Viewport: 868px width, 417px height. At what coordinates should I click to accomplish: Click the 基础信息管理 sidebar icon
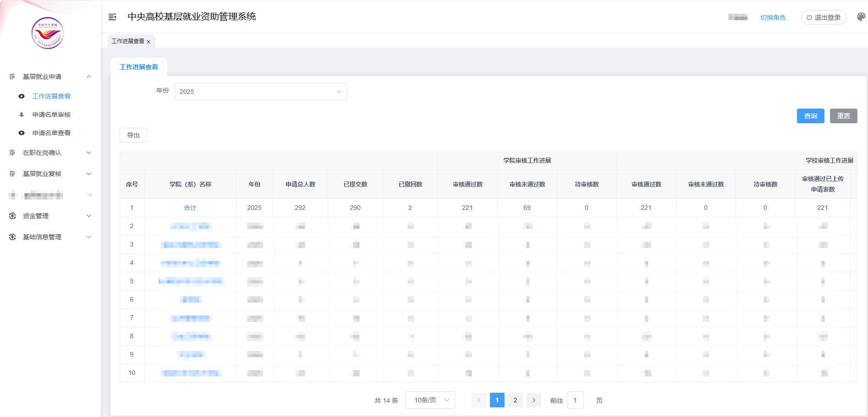(x=12, y=237)
